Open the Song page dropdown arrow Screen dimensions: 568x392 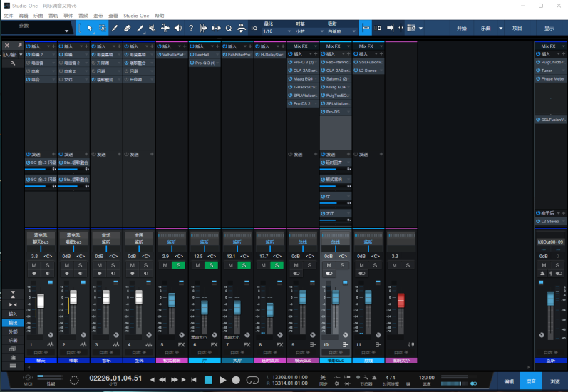pos(500,29)
